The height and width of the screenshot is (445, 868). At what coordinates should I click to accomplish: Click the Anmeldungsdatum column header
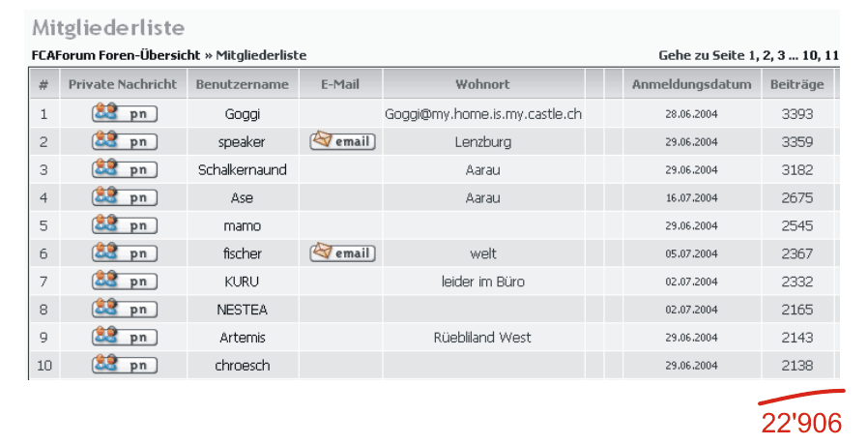click(691, 84)
